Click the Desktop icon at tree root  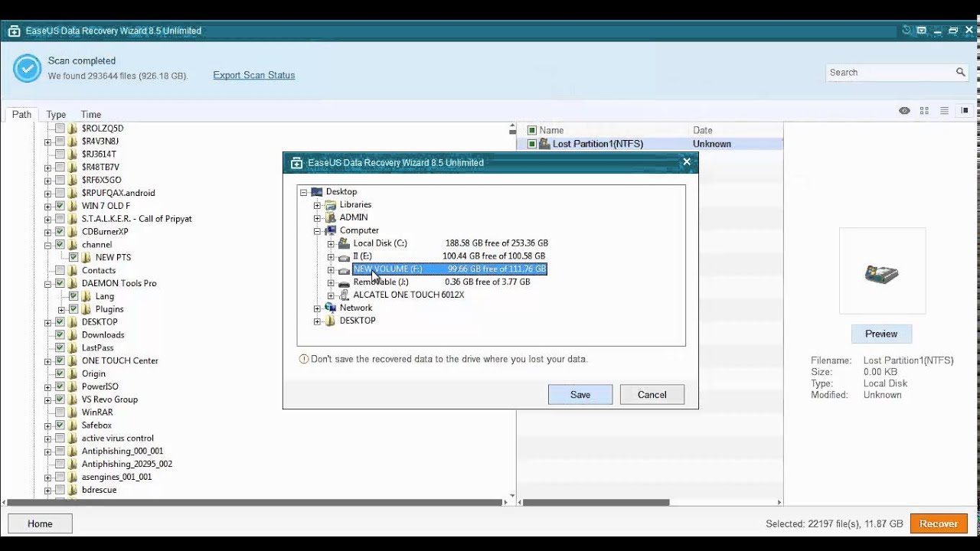317,192
